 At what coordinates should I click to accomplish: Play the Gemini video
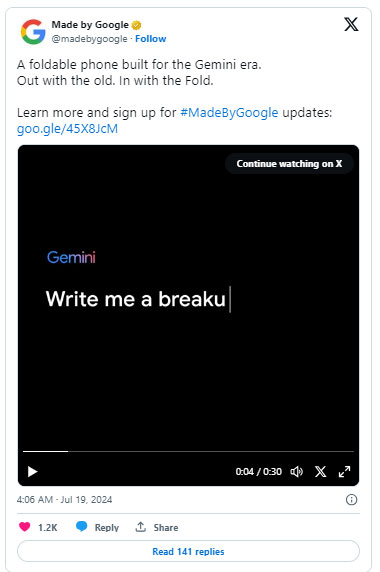pos(32,472)
